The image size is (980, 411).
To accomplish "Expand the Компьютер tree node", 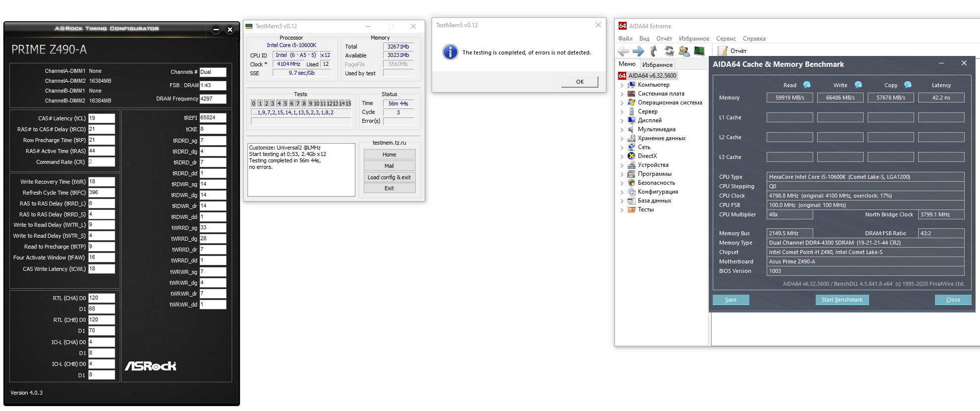I will (622, 85).
